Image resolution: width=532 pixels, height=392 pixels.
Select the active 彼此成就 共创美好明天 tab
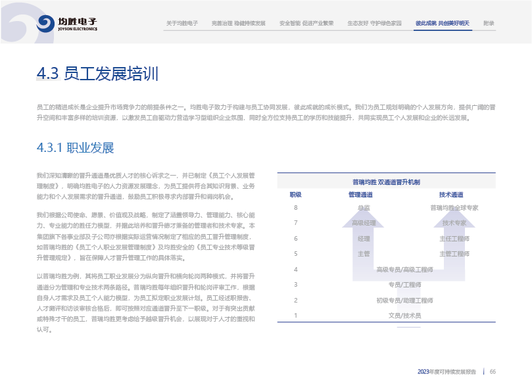point(442,23)
